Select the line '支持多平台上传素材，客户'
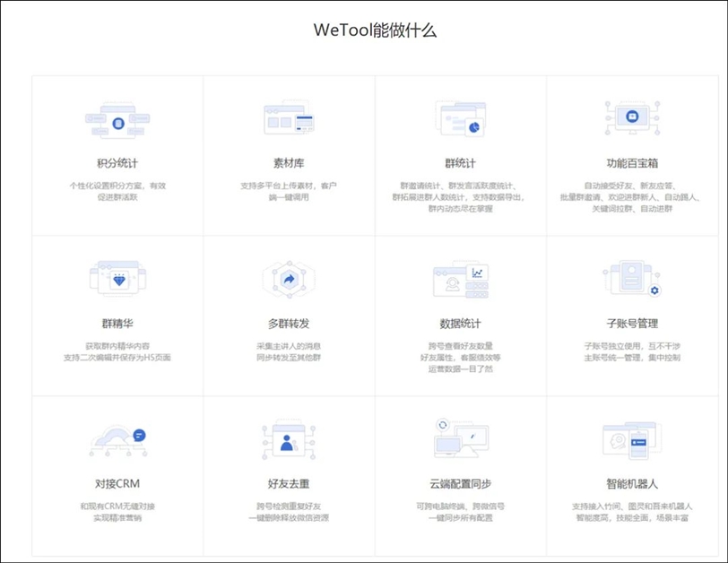Screen dimensions: 728x563 tap(289, 186)
